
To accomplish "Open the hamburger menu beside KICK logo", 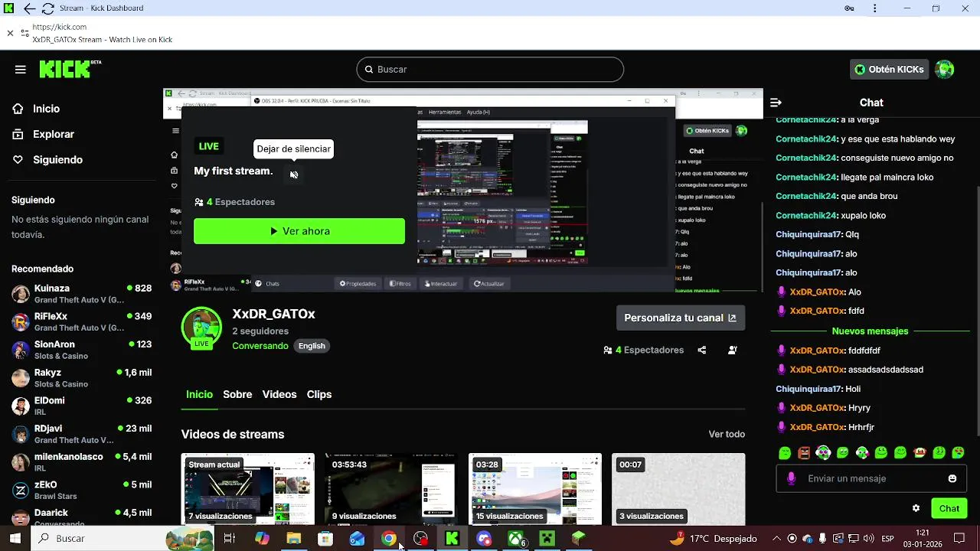I will [x=21, y=70].
